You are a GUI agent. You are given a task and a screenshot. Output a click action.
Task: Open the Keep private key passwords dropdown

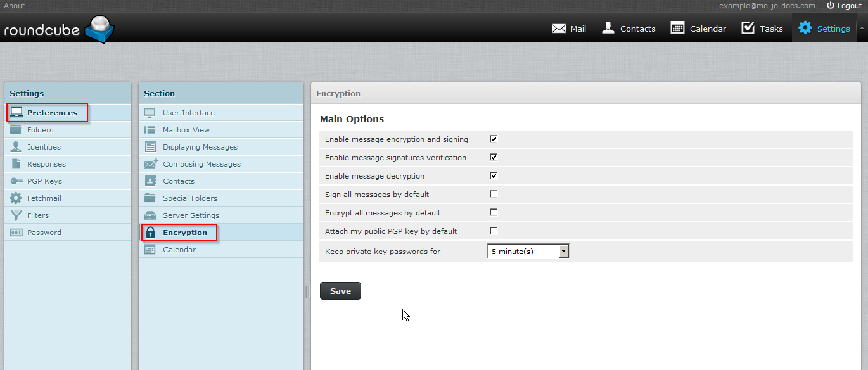click(528, 252)
